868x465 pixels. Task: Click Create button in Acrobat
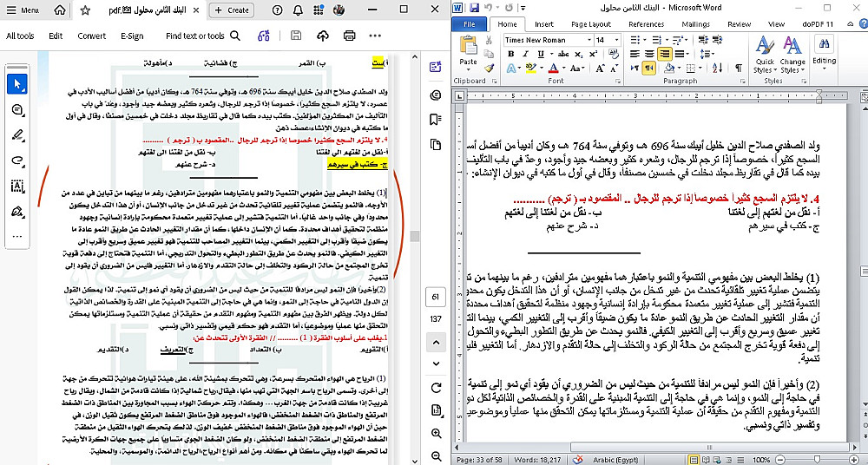pyautogui.click(x=232, y=10)
